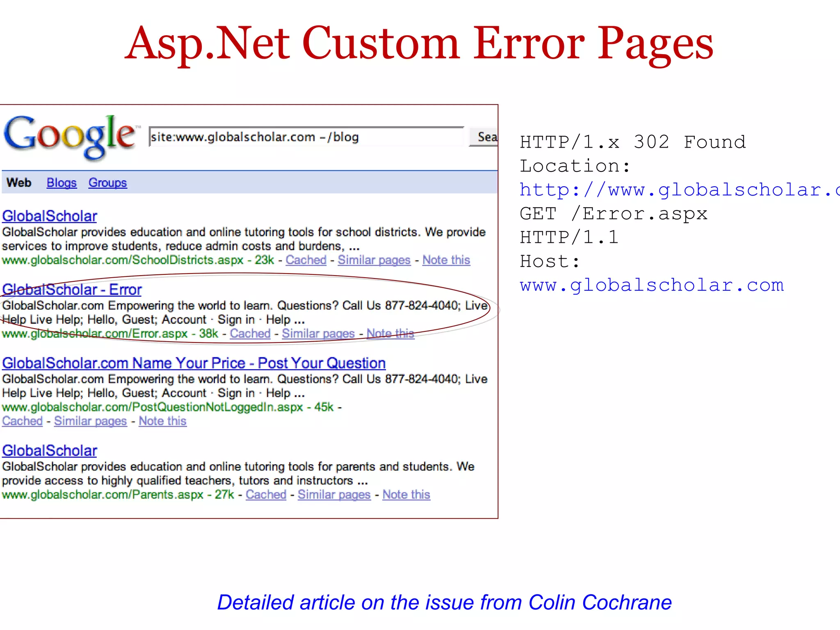The width and height of the screenshot is (840, 630).
Task: Click the Search button beside the query box
Action: click(x=484, y=137)
